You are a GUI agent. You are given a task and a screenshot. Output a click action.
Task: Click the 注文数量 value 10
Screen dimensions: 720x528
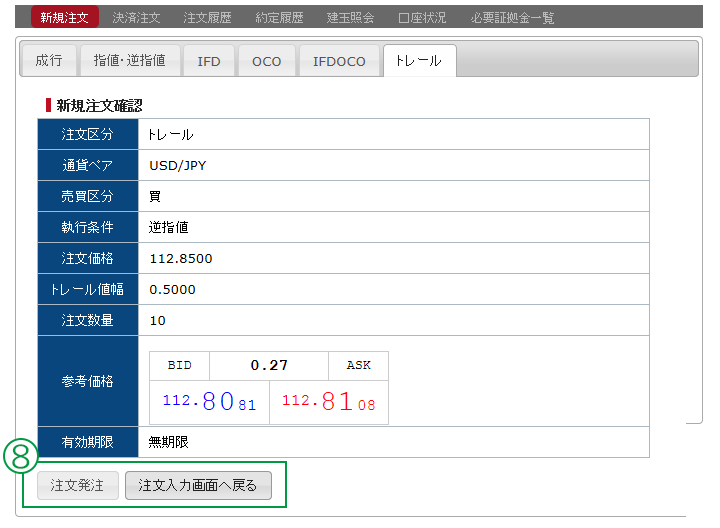pos(158,320)
